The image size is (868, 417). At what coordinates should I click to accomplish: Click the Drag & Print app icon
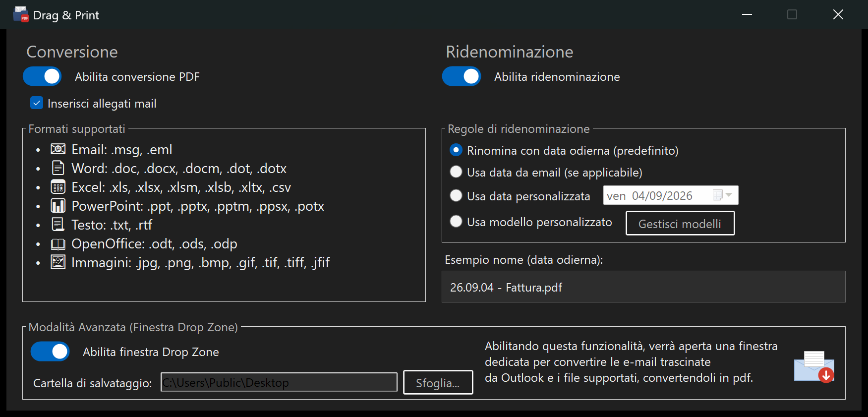coord(21,15)
